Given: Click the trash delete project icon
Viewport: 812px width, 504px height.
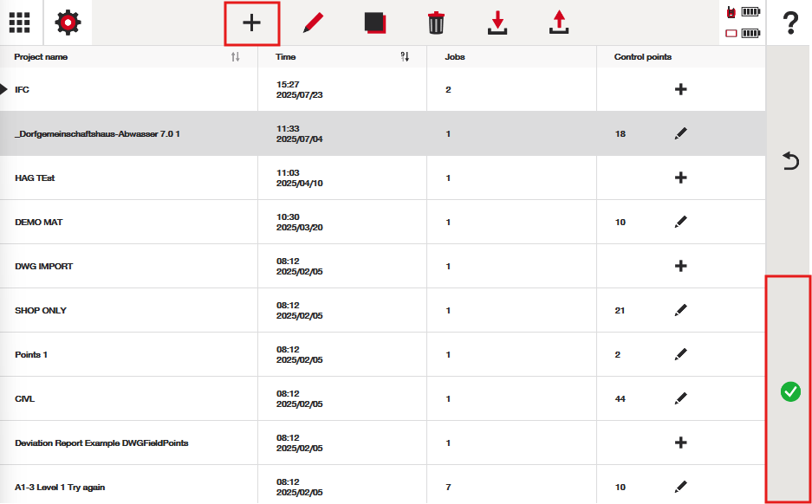Looking at the screenshot, I should point(436,23).
